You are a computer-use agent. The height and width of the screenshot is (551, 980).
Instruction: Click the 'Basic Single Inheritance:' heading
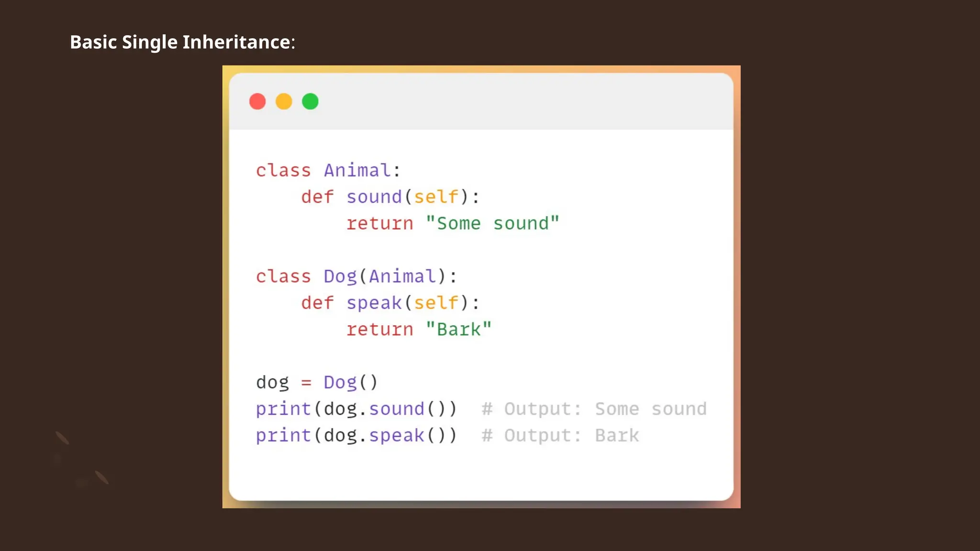click(x=183, y=42)
